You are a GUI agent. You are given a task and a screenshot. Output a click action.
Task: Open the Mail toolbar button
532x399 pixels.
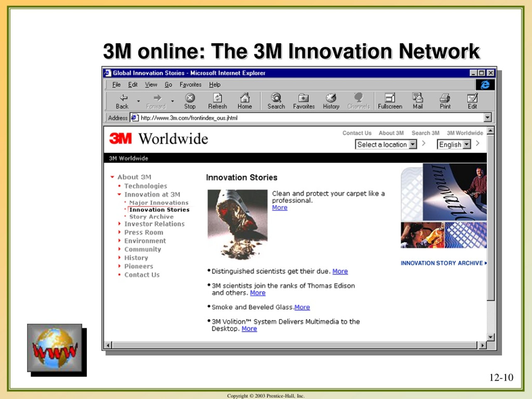pos(418,101)
